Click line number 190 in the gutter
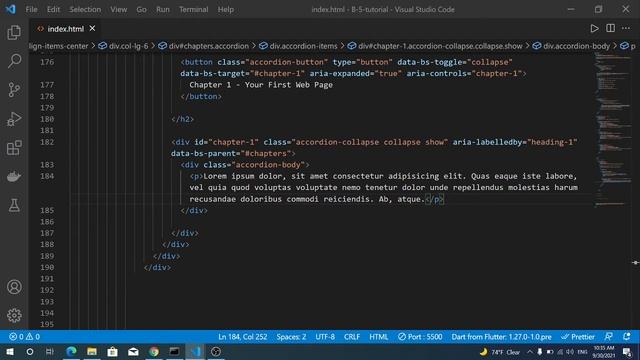Screen dimensions: 640x360 (x=47, y=267)
